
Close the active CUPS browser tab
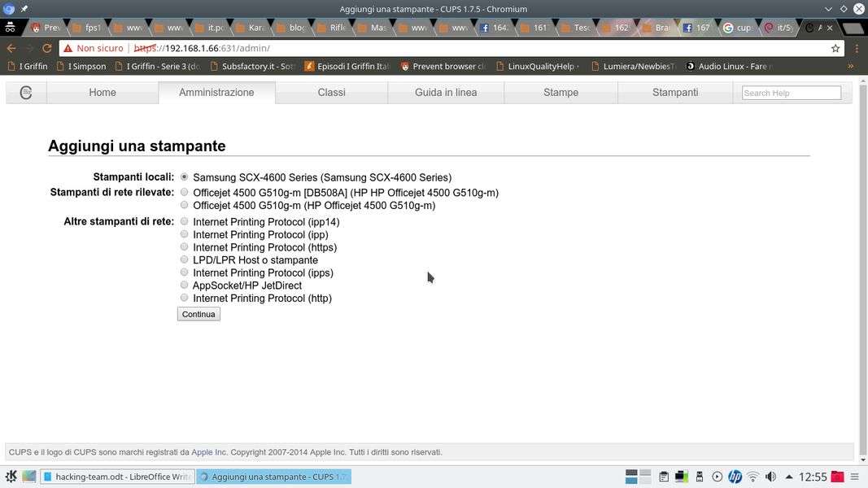coord(829,28)
